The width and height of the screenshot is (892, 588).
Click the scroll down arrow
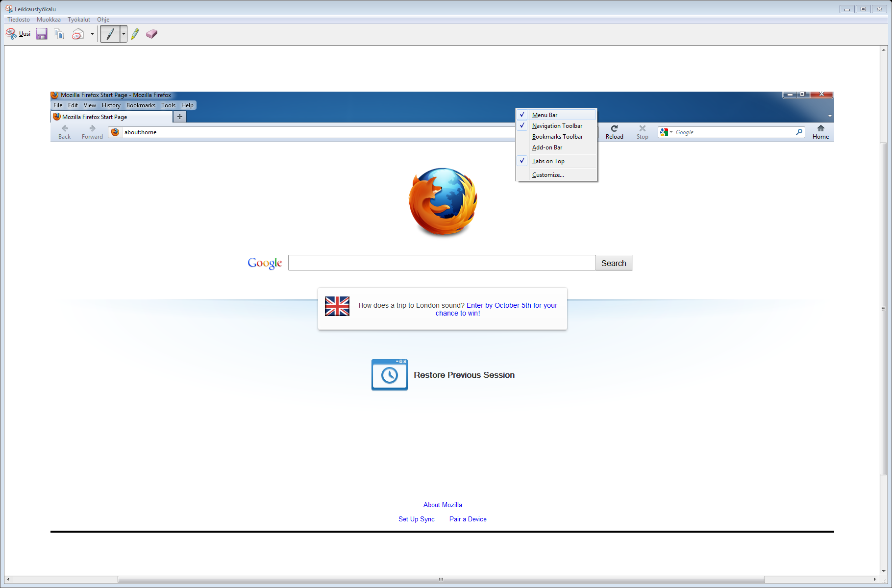(883, 571)
